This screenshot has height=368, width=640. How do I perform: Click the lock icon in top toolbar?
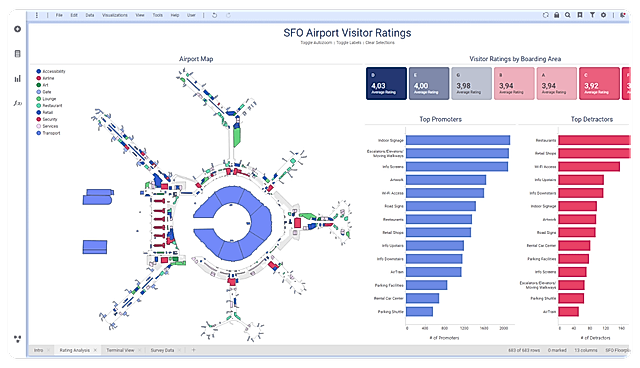(556, 15)
